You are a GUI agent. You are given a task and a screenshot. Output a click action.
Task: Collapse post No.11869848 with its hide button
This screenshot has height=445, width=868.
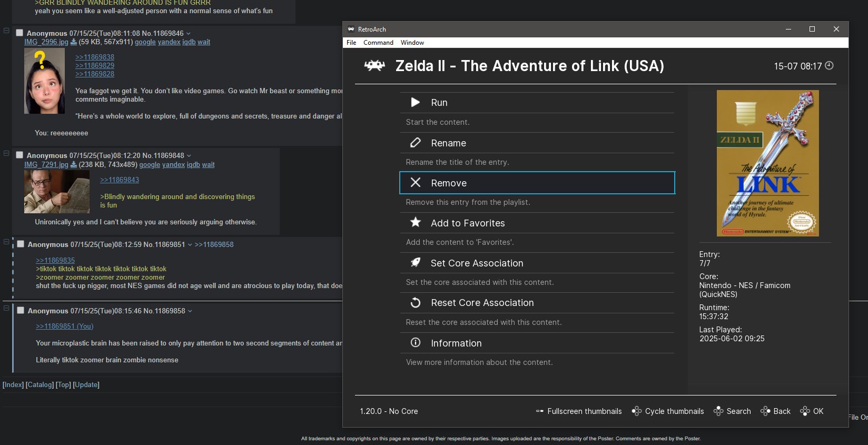[6, 153]
